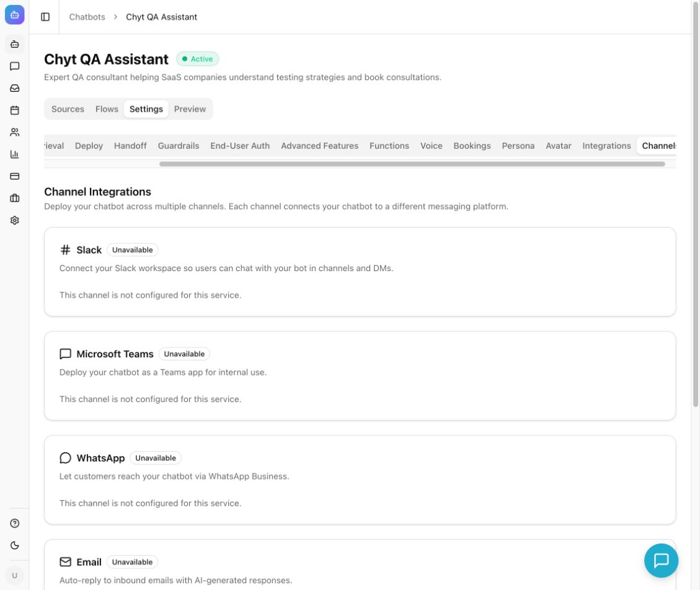Open the Functions settings tab
This screenshot has width=700, height=590.
(x=389, y=146)
